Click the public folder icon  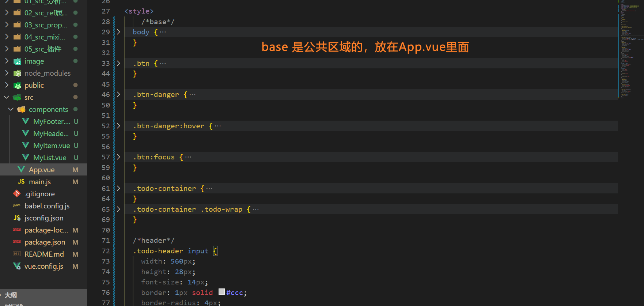click(17, 85)
